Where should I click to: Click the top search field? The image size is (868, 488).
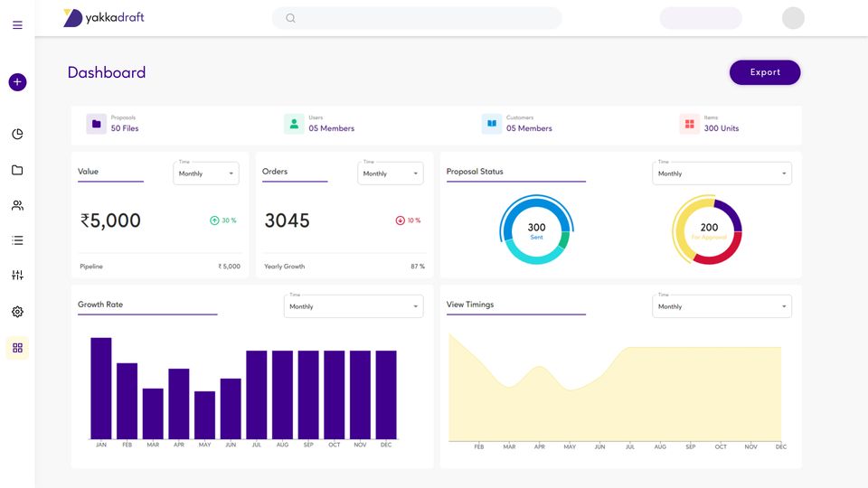tap(416, 18)
